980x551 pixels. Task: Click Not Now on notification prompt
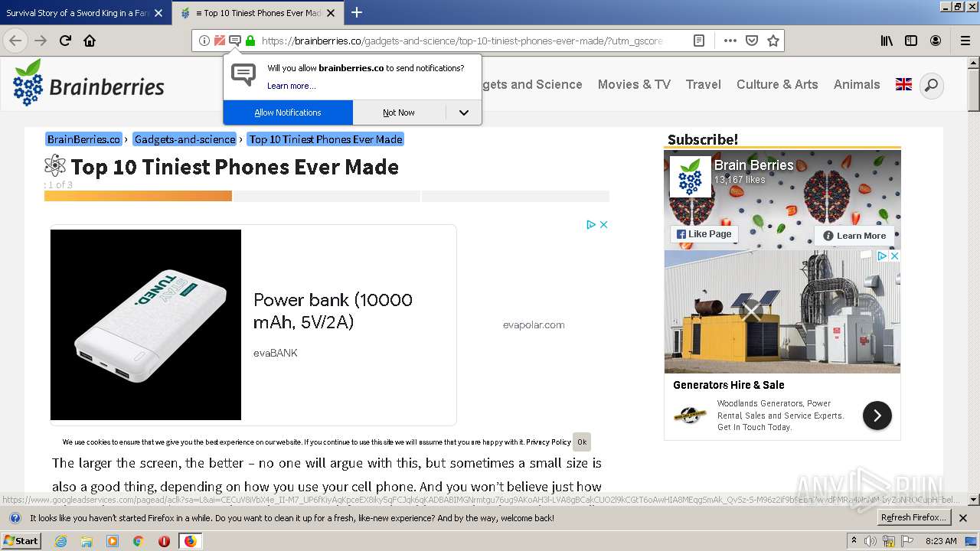[x=399, y=112]
